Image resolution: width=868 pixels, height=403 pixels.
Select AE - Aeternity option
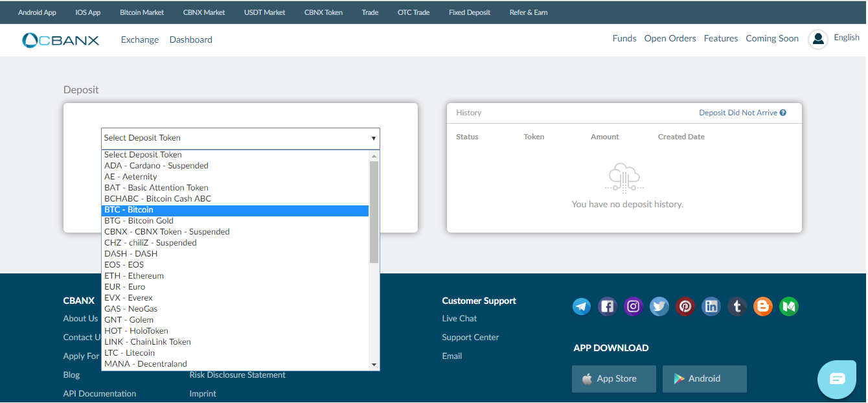[x=235, y=177]
